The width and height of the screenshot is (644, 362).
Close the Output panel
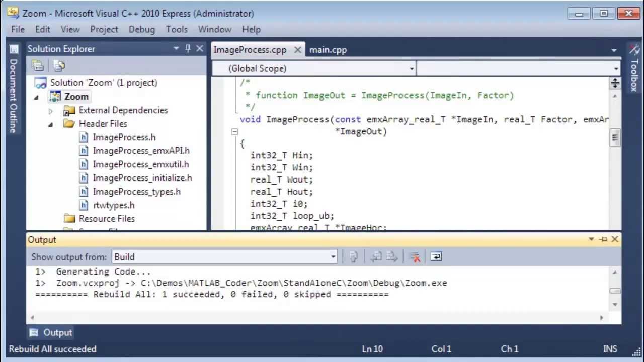tap(615, 239)
